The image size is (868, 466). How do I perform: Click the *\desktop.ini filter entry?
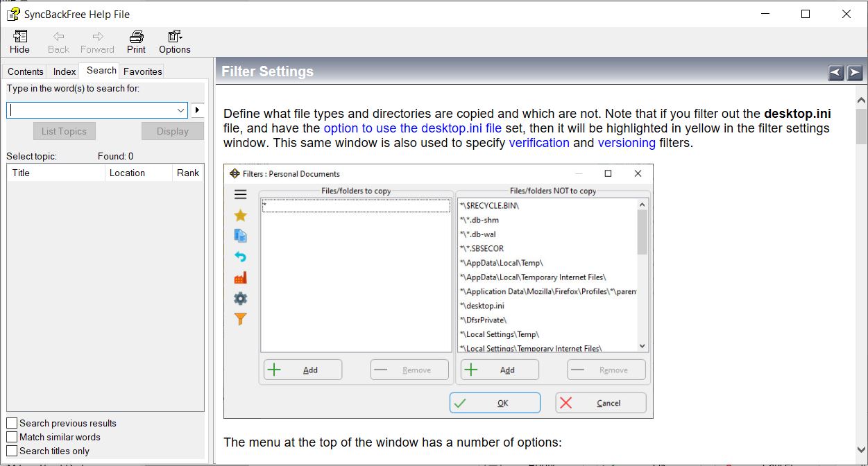[482, 306]
